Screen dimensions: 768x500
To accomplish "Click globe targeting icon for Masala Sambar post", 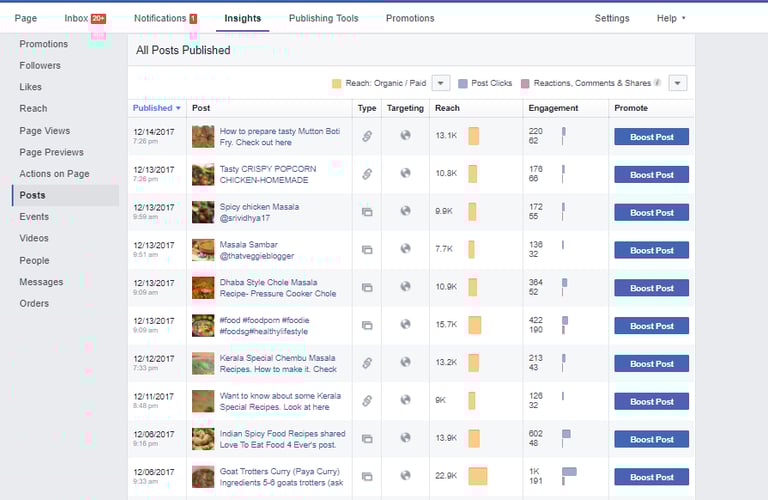I will click(x=405, y=248).
